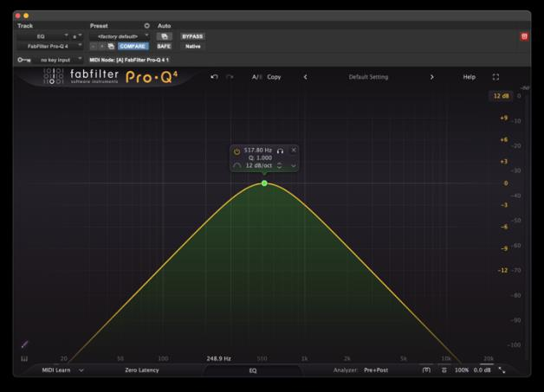Toggle the auto gain icon
Screen dimensions: 544x392
point(426,370)
